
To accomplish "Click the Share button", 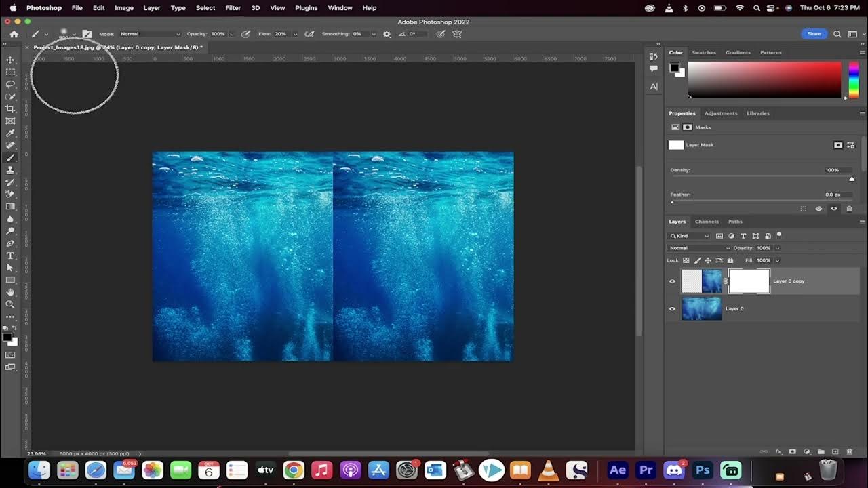I will (x=814, y=34).
